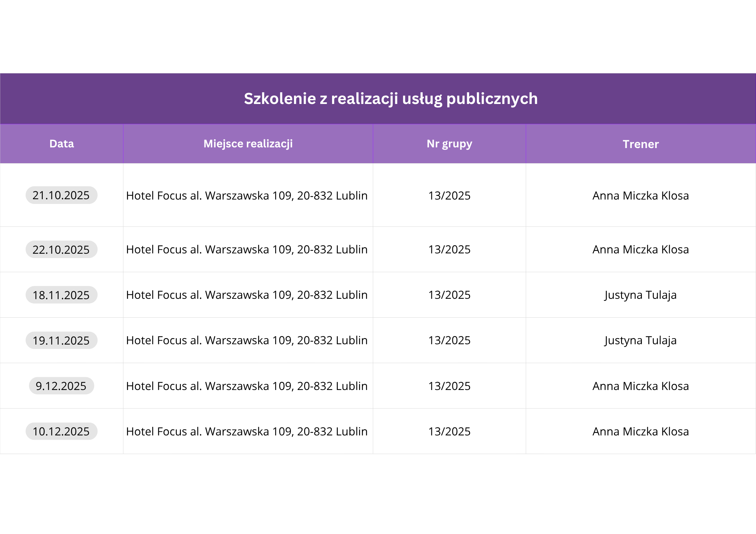Click trainer Anna Miczka Klosa in 10.12.2025 row

(x=640, y=431)
